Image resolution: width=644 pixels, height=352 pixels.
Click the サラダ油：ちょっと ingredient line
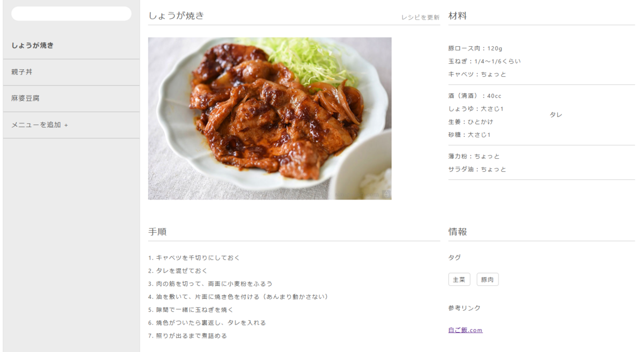coord(478,169)
